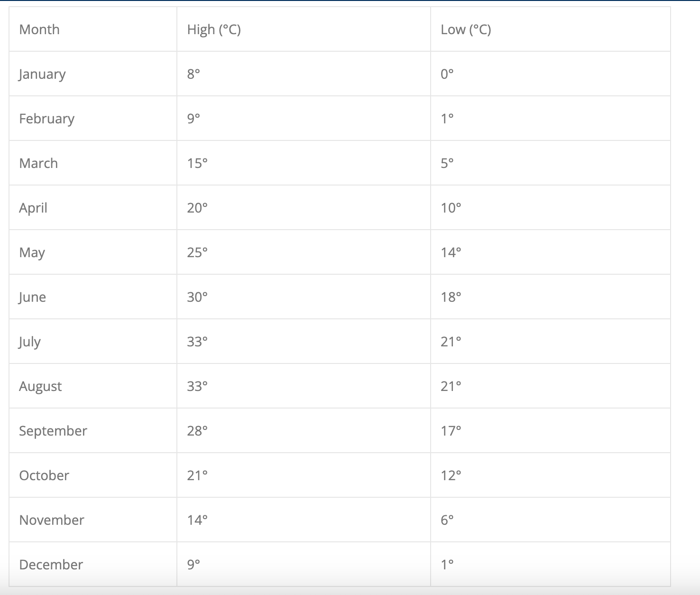Click March's high temperature of 15°
Screen dimensions: 700x595
197,163
